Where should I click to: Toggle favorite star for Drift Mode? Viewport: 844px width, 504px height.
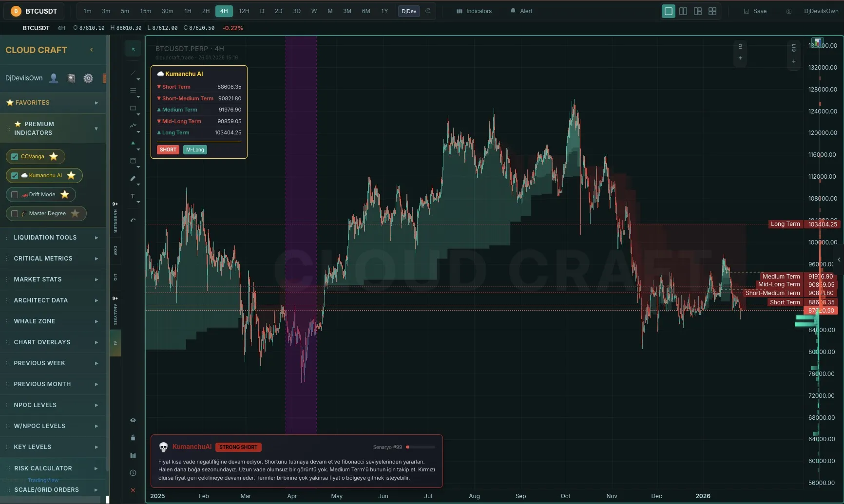click(x=65, y=194)
